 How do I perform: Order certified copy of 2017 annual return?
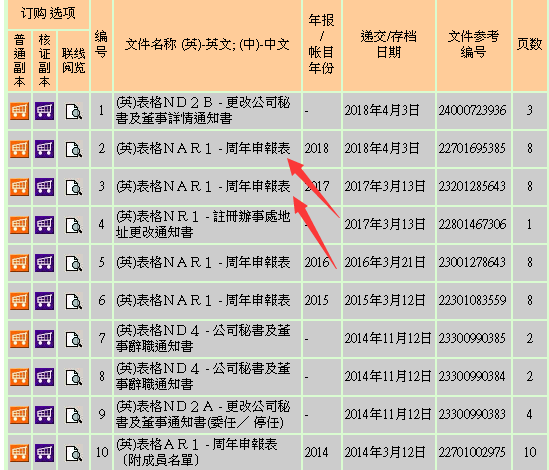(44, 187)
